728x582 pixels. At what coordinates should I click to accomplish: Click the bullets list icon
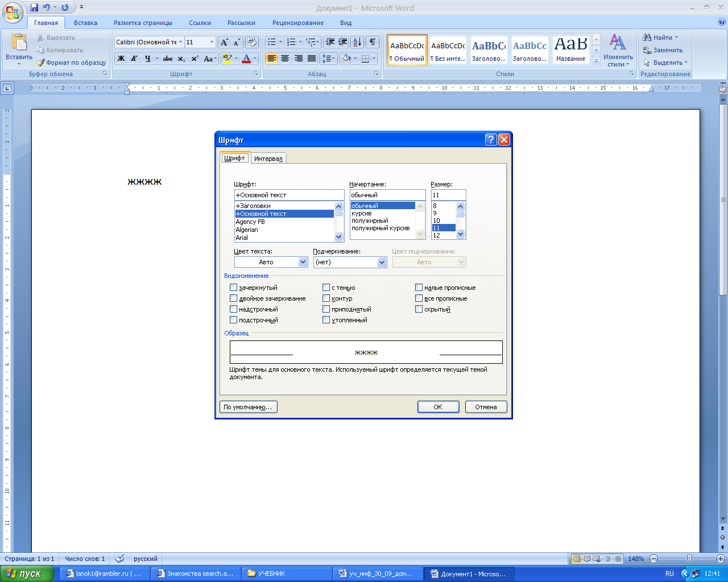271,42
